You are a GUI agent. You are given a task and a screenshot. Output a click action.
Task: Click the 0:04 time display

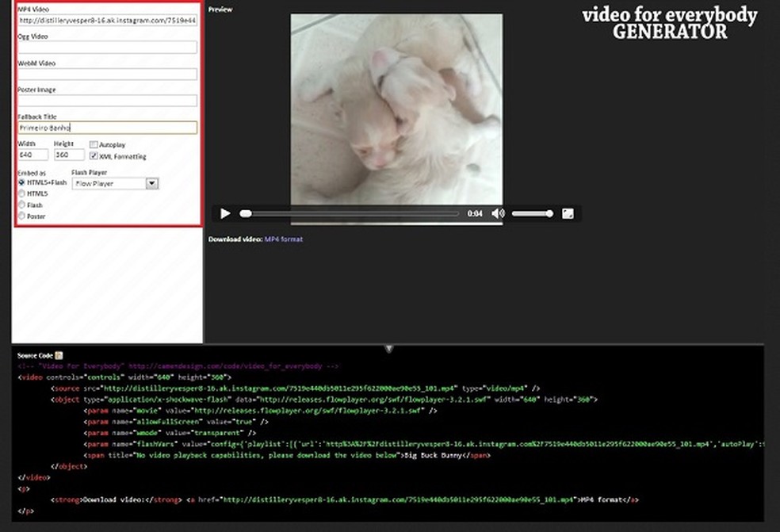(475, 213)
